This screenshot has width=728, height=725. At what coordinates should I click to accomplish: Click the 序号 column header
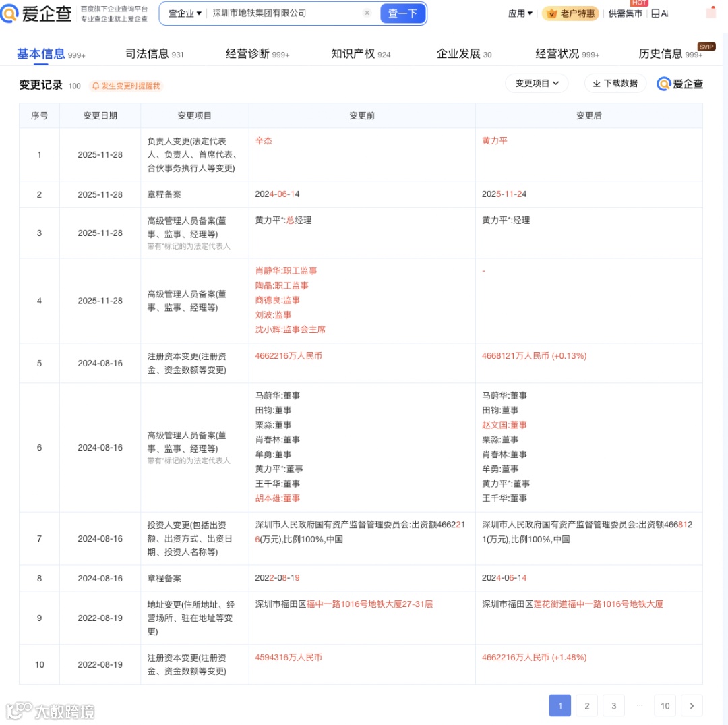pyautogui.click(x=40, y=115)
